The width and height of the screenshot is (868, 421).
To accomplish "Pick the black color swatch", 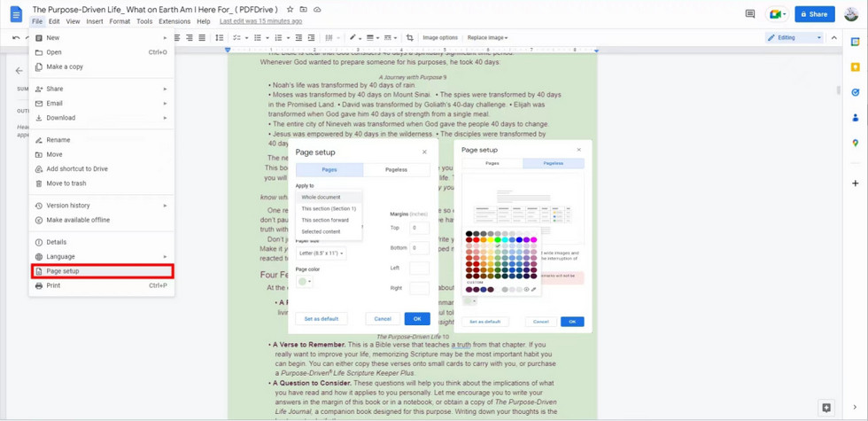I will pos(469,234).
